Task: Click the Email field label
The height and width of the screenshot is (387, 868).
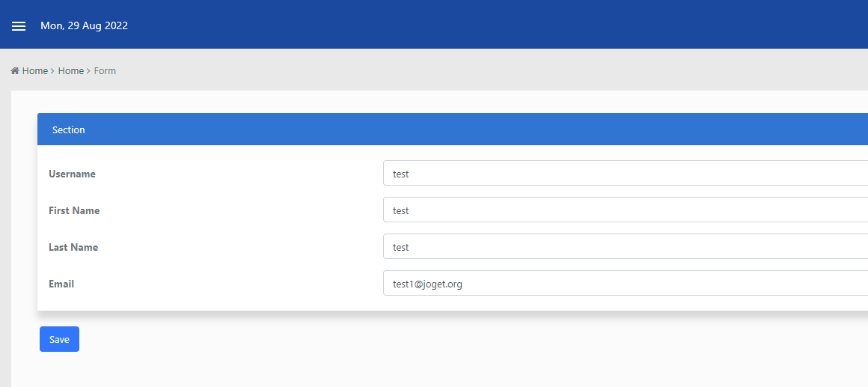Action: click(61, 284)
